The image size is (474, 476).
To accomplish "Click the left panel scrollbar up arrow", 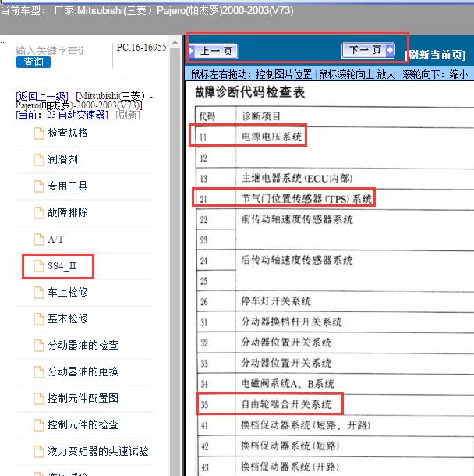I will coord(175,42).
